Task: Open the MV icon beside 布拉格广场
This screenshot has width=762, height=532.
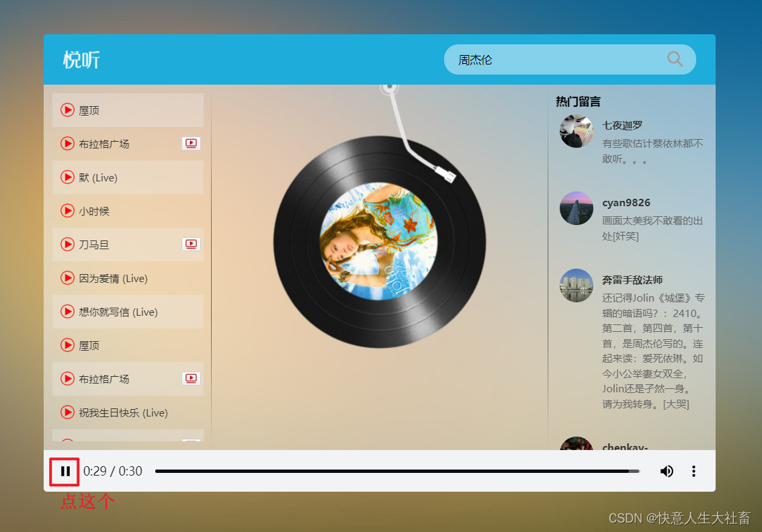Action: coord(190,143)
